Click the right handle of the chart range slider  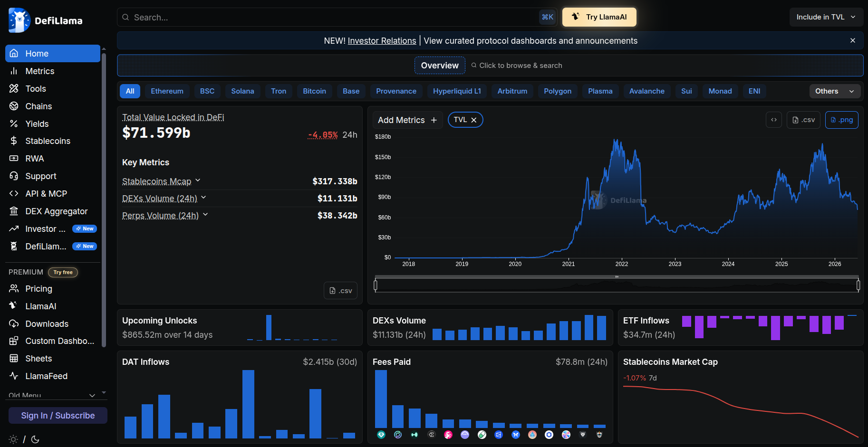tap(858, 285)
